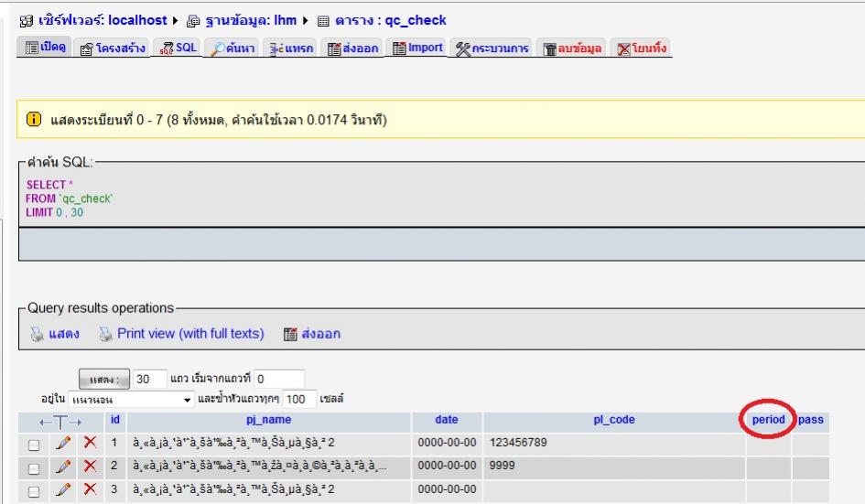Click the แสดง show rows button
865x504 pixels.
coord(104,380)
